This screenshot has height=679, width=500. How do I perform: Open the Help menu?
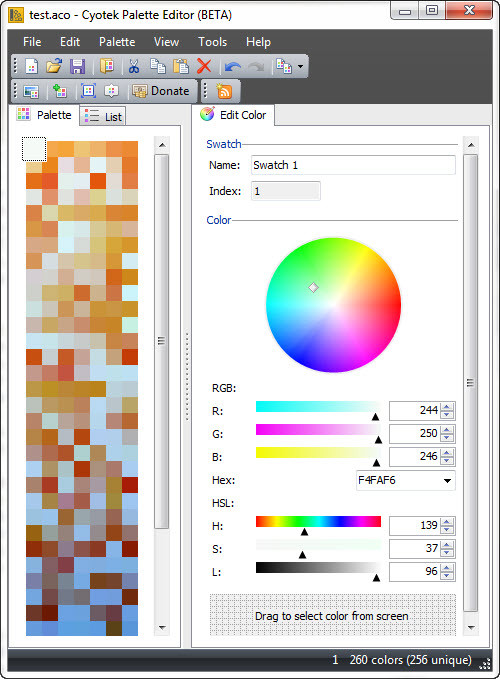tap(258, 42)
